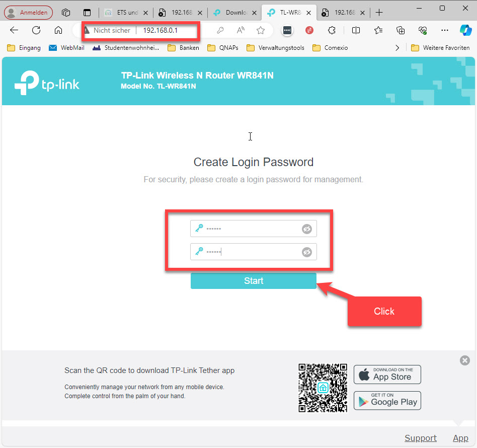477x448 pixels.
Task: Toggle visibility of the confirm password field
Action: pyautogui.click(x=306, y=252)
